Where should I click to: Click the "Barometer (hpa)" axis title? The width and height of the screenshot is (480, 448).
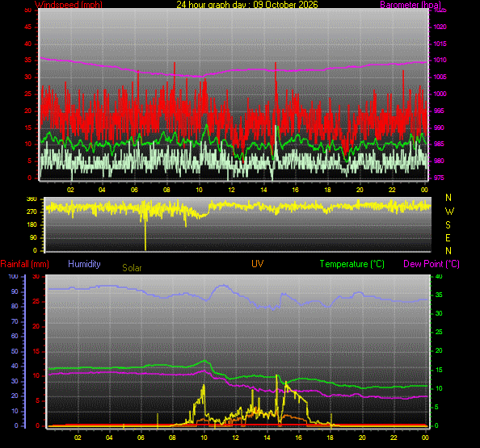pyautogui.click(x=411, y=5)
